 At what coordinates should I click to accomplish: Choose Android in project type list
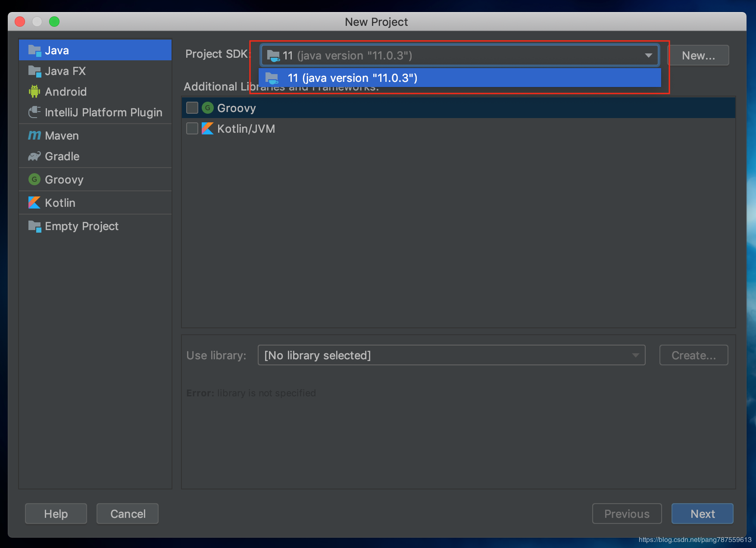coord(95,91)
